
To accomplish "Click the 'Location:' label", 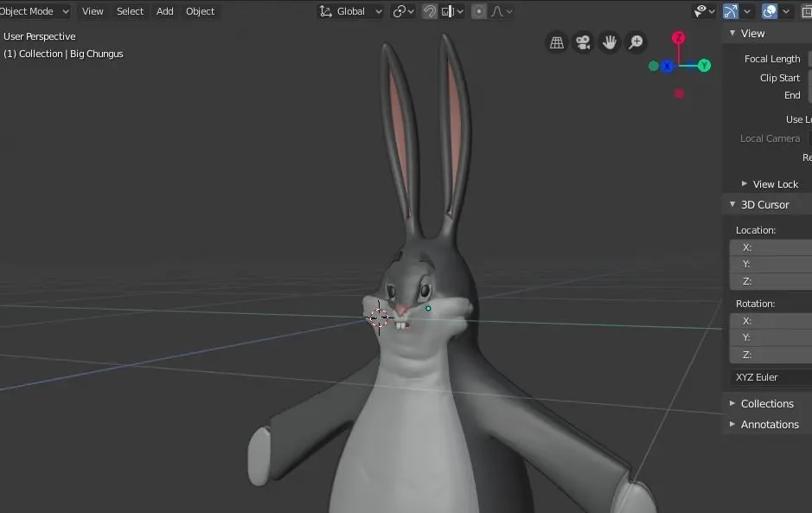I will click(x=756, y=230).
